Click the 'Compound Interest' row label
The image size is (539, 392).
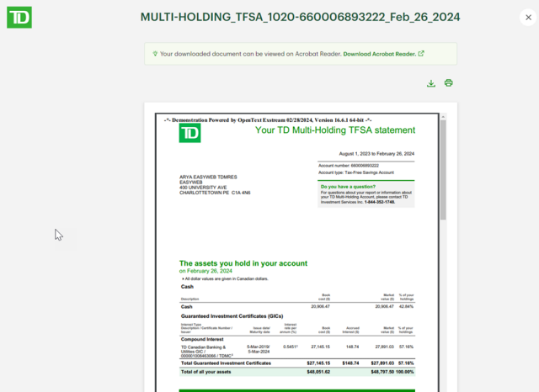pos(202,339)
